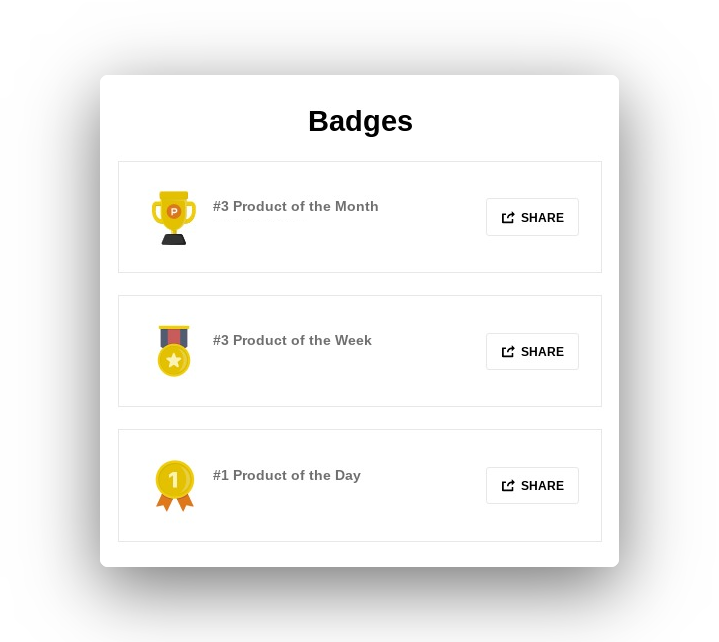This screenshot has height=642, width=719.
Task: Share the #3 Product of the Month badge
Action: (532, 217)
